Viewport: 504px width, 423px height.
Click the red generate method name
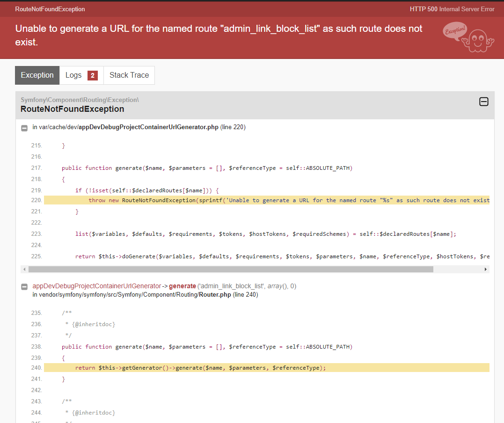[x=182, y=286]
